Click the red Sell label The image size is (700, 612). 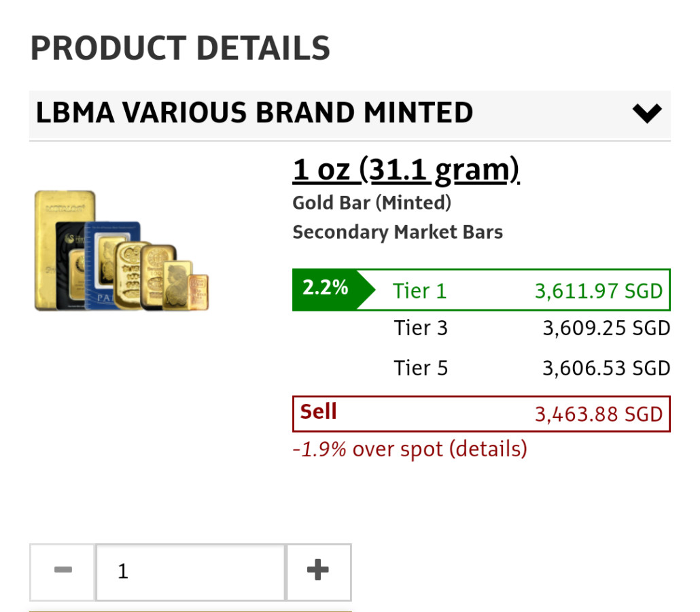(319, 411)
